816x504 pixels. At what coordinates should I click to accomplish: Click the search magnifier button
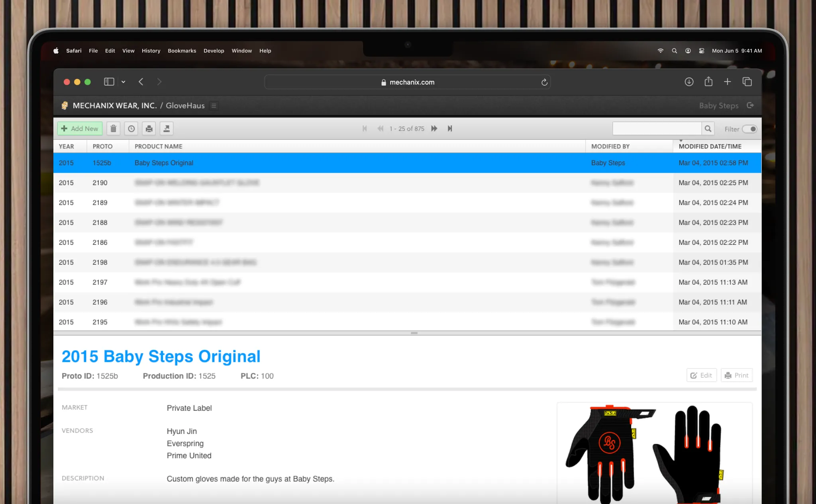708,129
